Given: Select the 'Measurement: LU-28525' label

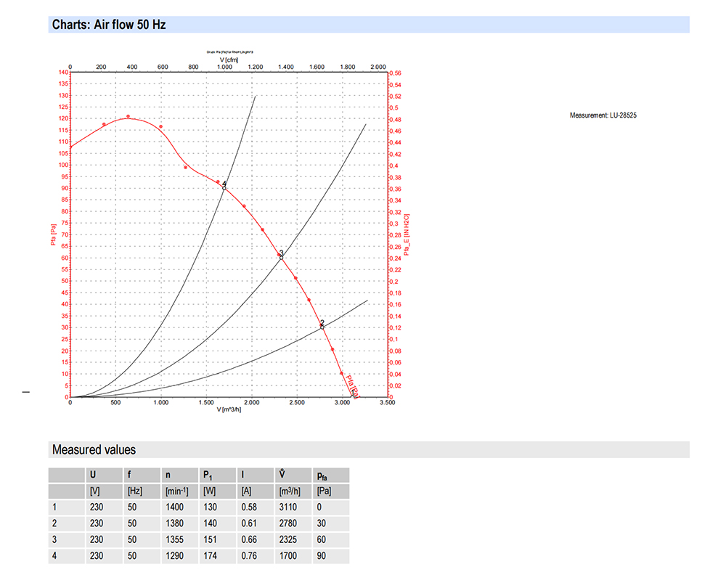Looking at the screenshot, I should coord(603,115).
